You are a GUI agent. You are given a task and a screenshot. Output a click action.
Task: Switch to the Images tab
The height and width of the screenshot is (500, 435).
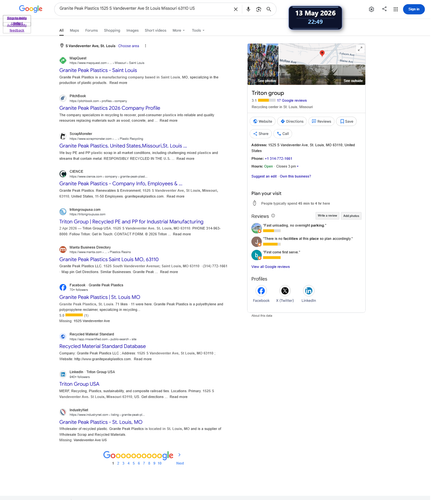pyautogui.click(x=132, y=30)
